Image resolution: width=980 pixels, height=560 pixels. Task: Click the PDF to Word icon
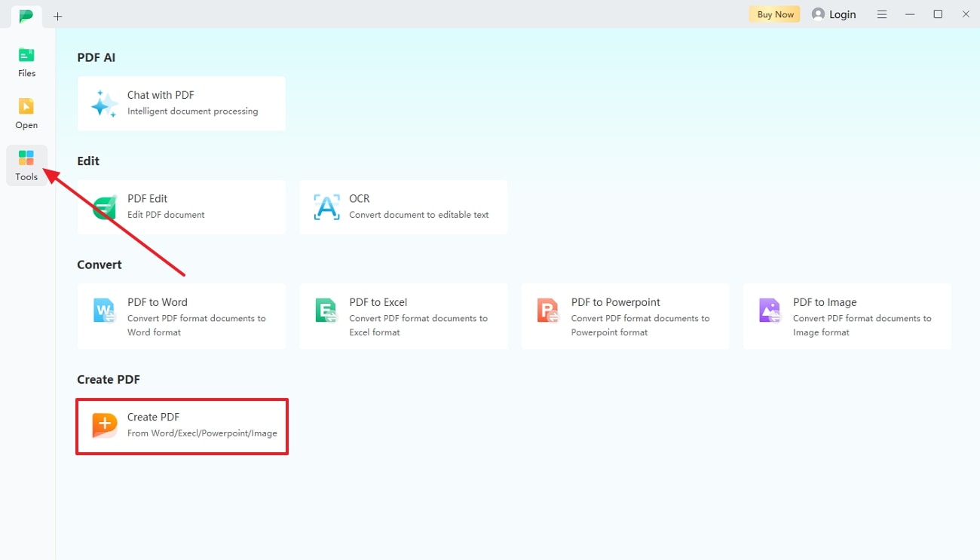(104, 311)
